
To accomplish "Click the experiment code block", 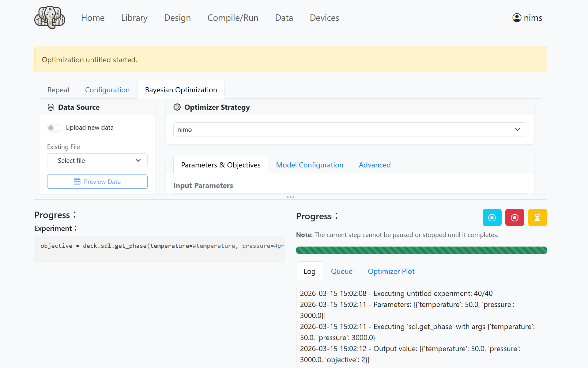I will (x=159, y=249).
